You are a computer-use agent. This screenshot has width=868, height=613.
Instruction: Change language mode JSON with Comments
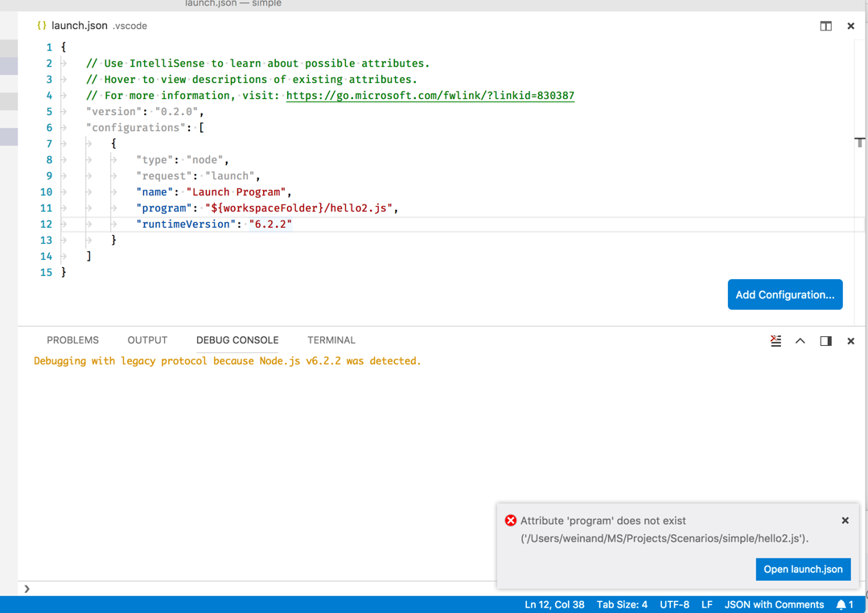tap(774, 604)
